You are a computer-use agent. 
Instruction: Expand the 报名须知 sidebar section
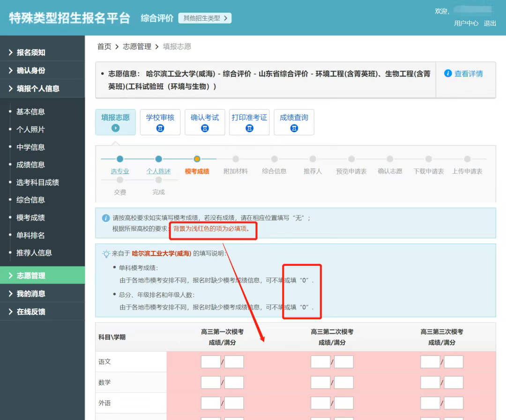point(31,52)
